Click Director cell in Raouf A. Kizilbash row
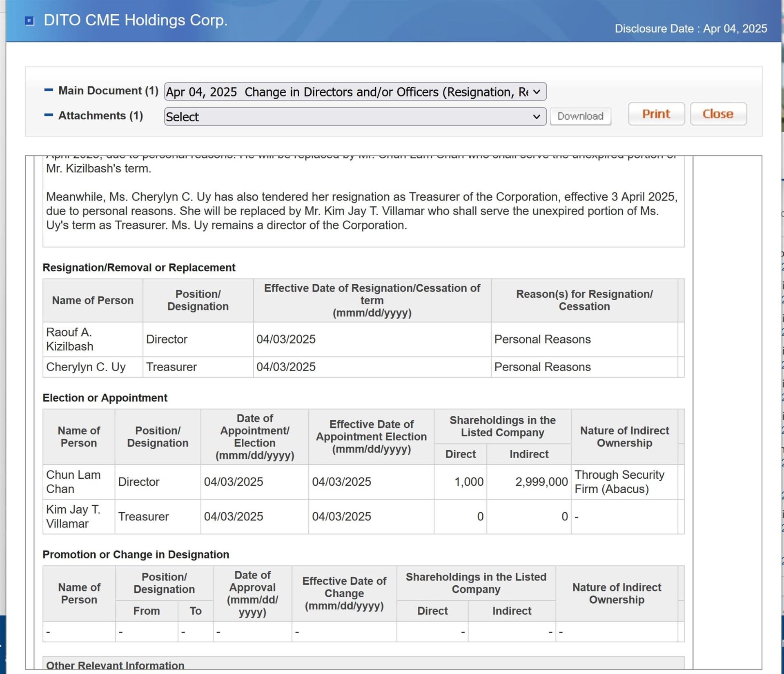Screen dimensions: 784x674 pyautogui.click(x=198, y=339)
